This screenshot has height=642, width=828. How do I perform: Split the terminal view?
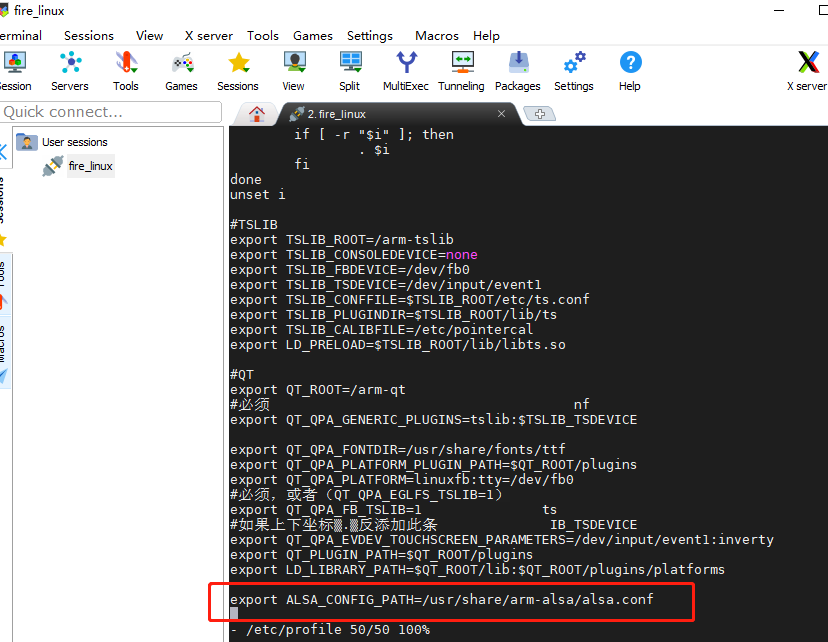350,70
